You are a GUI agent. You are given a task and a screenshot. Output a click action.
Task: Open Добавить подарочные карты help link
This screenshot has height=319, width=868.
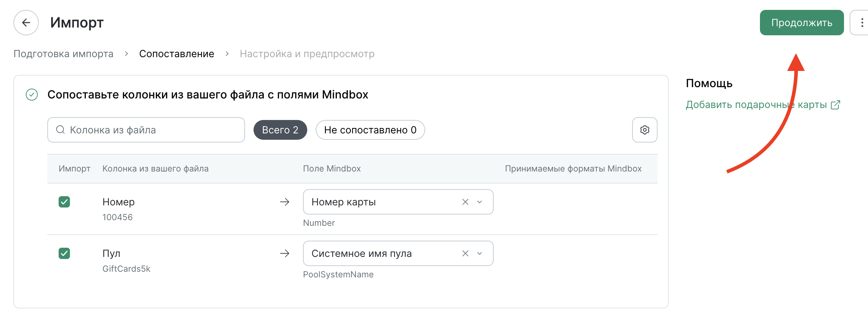point(756,105)
